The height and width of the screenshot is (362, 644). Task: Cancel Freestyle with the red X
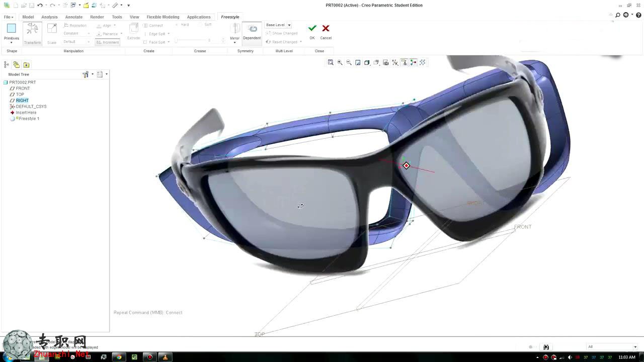(x=326, y=29)
